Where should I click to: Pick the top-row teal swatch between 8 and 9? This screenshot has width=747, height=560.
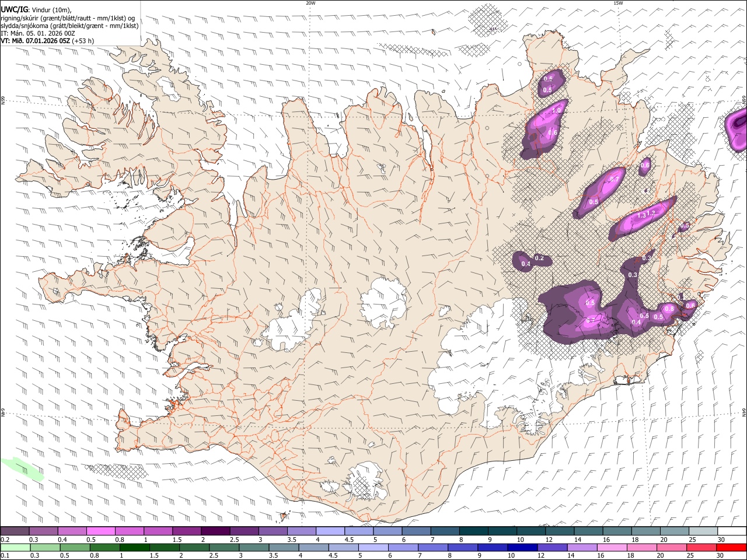tap(473, 531)
